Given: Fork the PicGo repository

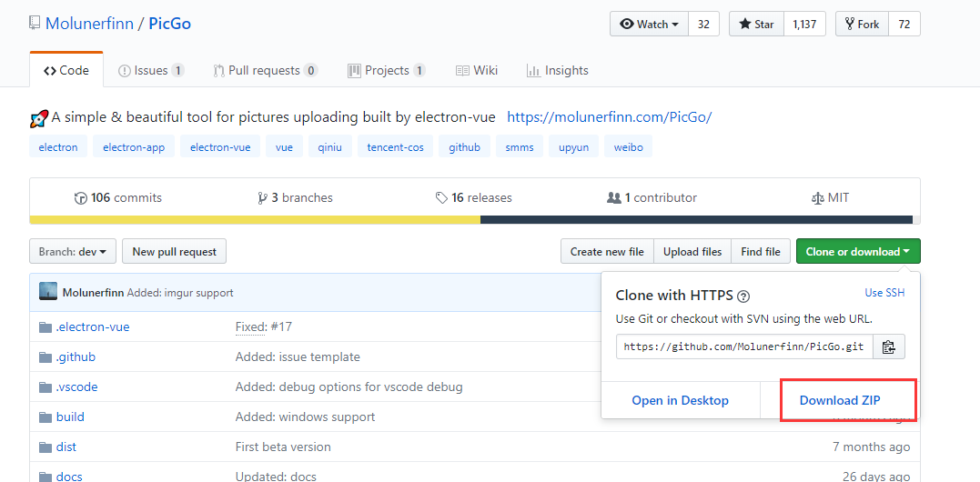Looking at the screenshot, I should coord(862,25).
